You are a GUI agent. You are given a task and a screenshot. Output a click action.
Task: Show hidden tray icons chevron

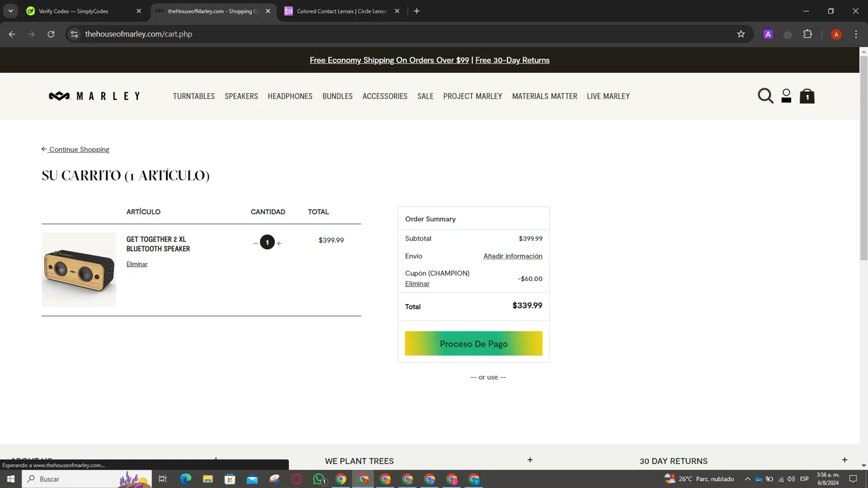coord(748,479)
